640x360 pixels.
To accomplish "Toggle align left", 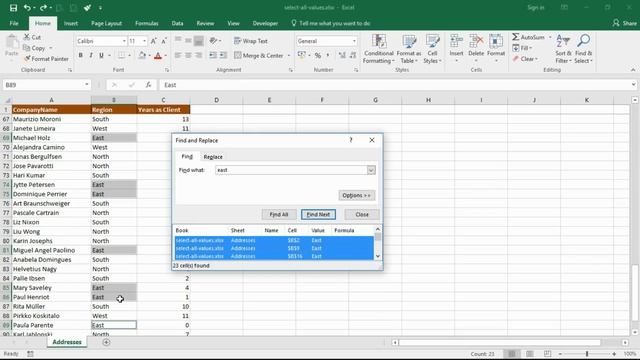I will tap(178, 55).
